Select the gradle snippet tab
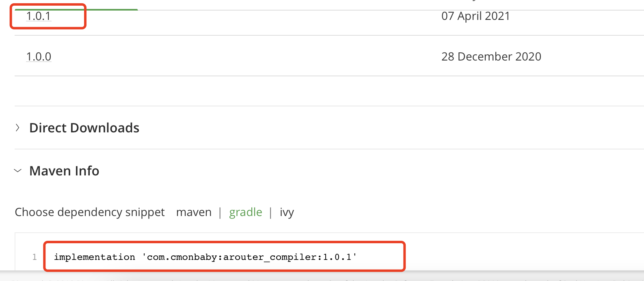The image size is (644, 281). click(x=246, y=212)
